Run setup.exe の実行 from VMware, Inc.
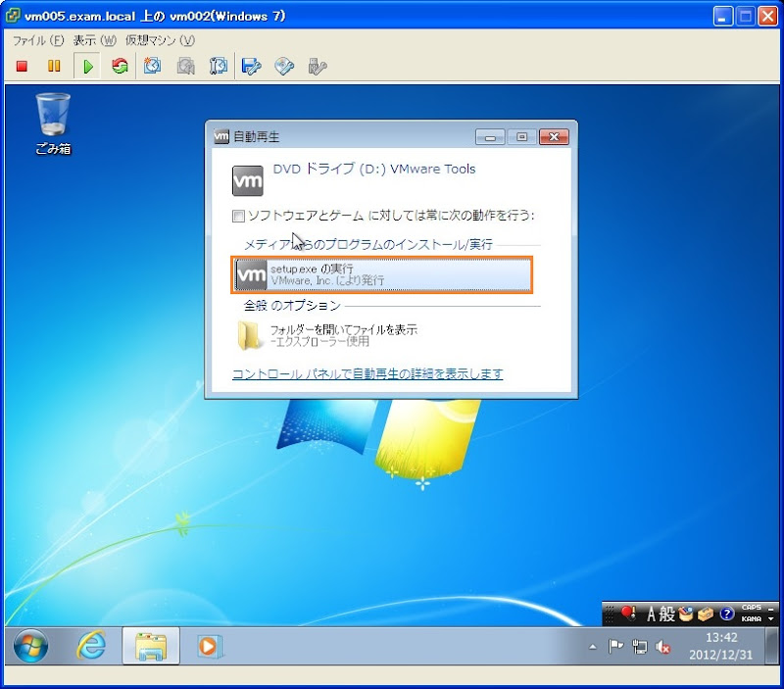The width and height of the screenshot is (784, 689). coord(382,275)
